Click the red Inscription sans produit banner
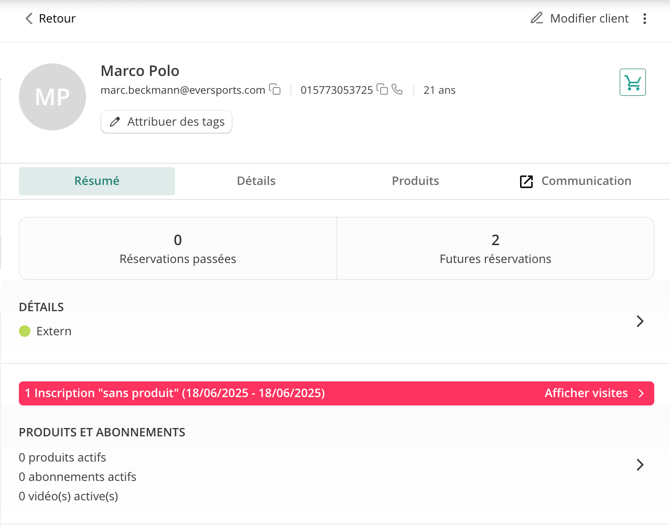The image size is (670, 527). pos(336,393)
